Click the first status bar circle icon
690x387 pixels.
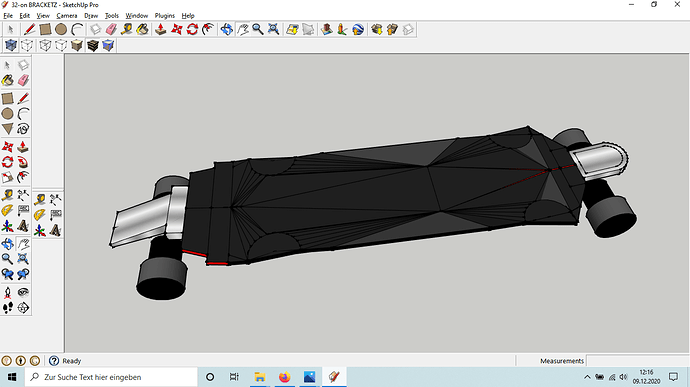pyautogui.click(x=6, y=361)
